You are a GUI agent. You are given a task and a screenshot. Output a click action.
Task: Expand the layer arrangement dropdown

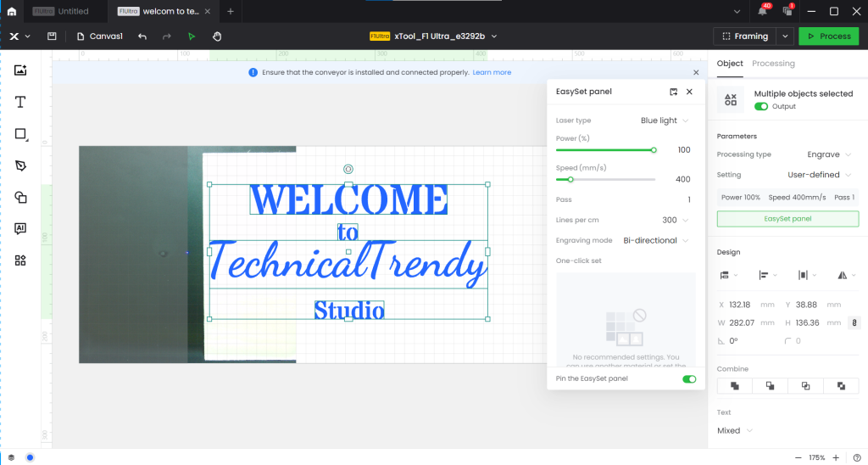pyautogui.click(x=729, y=275)
